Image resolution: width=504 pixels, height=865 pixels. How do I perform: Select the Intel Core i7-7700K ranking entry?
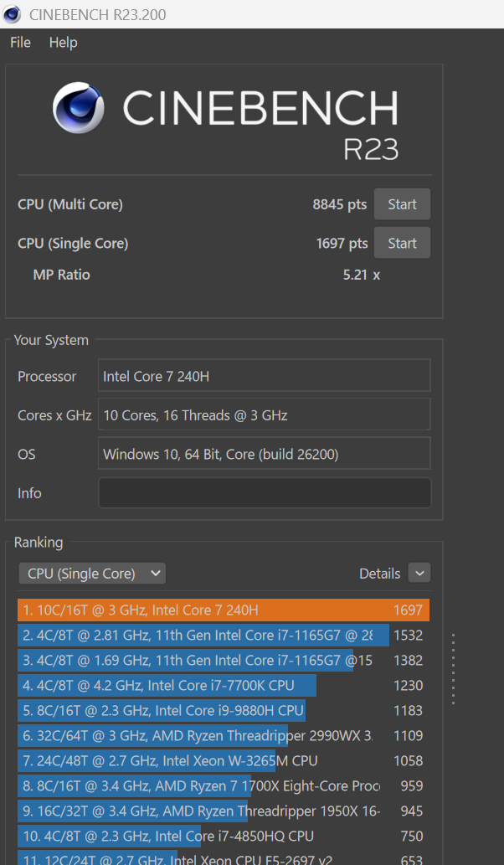(167, 685)
